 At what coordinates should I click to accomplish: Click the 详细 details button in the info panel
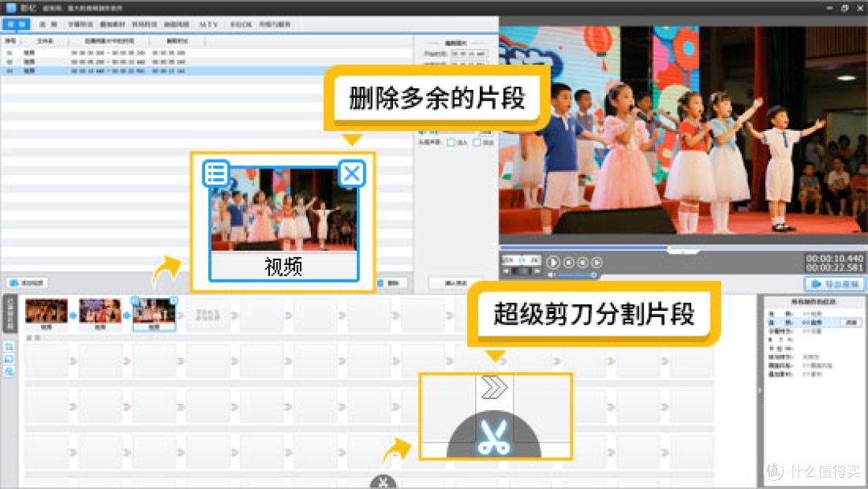(851, 322)
